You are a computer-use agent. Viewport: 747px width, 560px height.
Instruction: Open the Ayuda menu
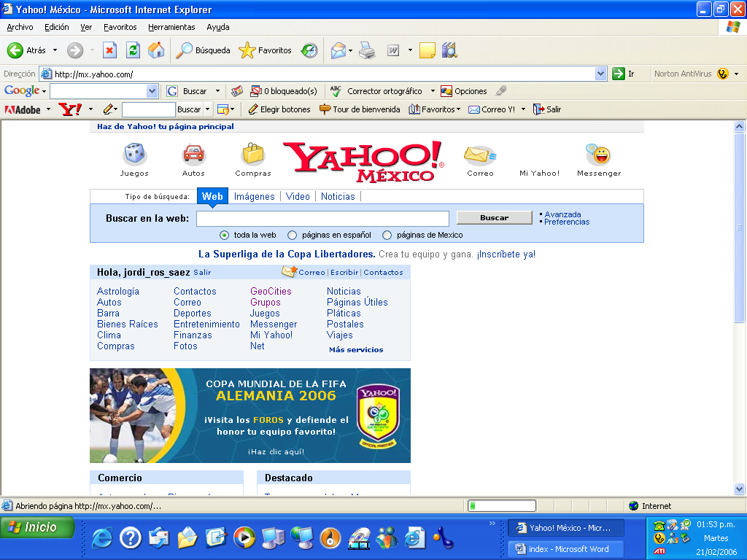(x=217, y=27)
